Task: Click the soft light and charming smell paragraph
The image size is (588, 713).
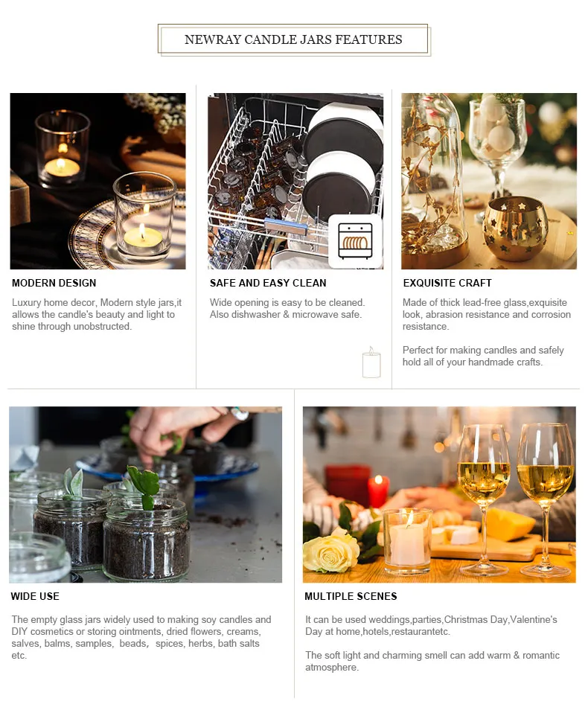Action: tap(432, 661)
